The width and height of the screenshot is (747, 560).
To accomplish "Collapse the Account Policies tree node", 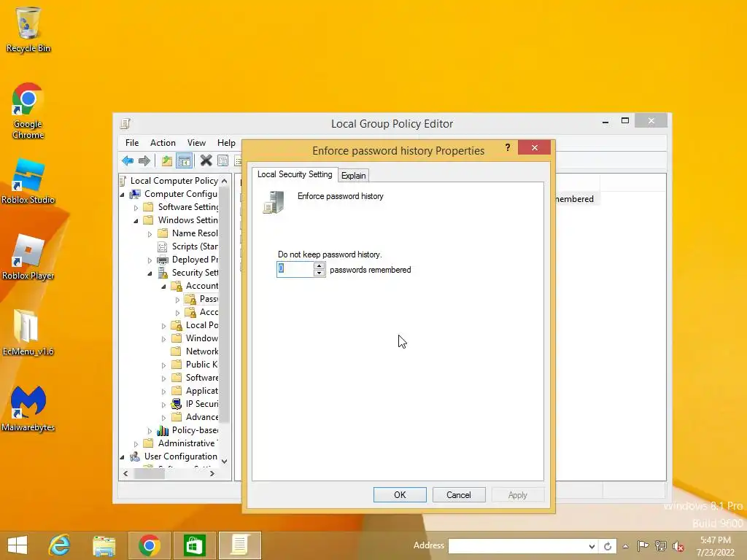I will click(164, 286).
